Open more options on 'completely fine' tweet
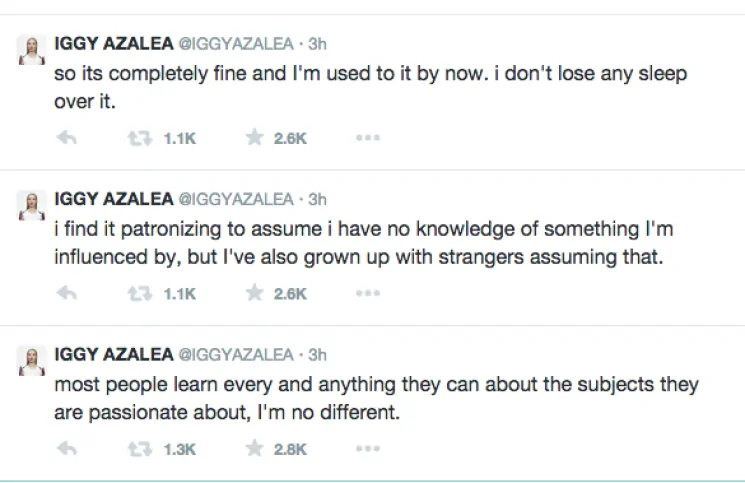 click(x=368, y=139)
